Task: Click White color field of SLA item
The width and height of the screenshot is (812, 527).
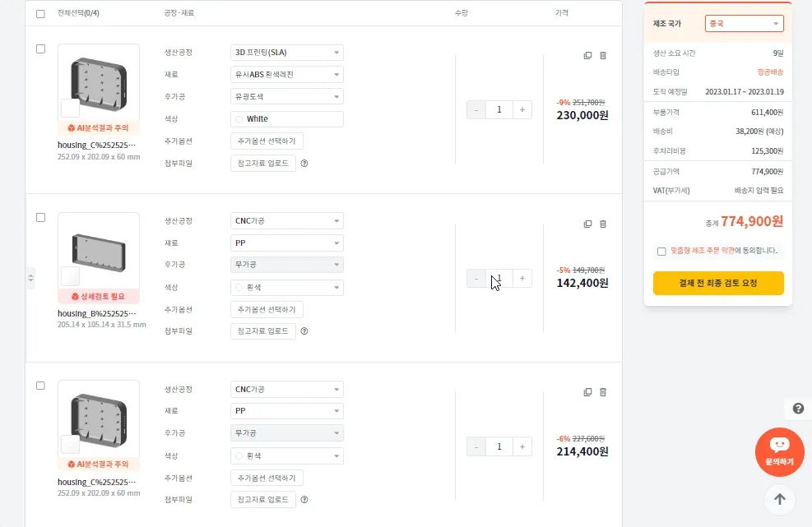Action: coord(287,119)
